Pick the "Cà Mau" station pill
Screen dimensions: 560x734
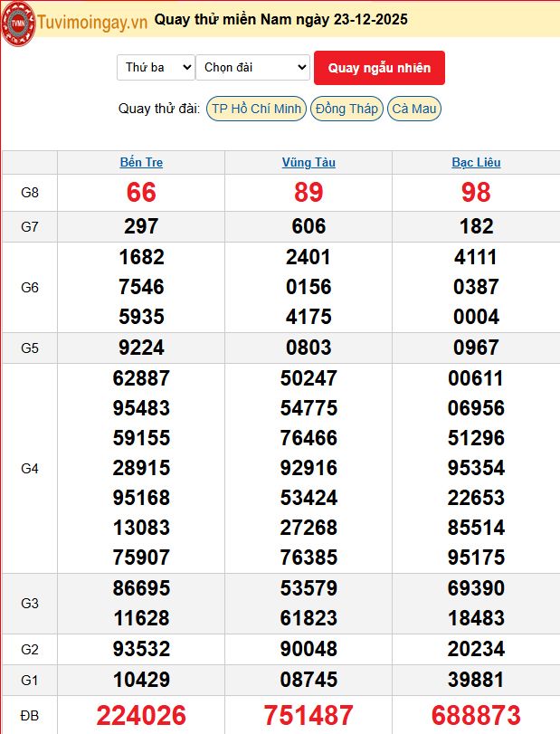click(414, 109)
